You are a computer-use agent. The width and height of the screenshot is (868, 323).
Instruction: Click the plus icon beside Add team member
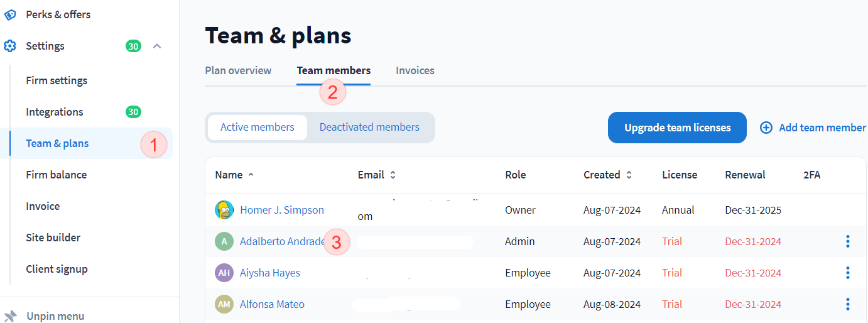point(766,128)
